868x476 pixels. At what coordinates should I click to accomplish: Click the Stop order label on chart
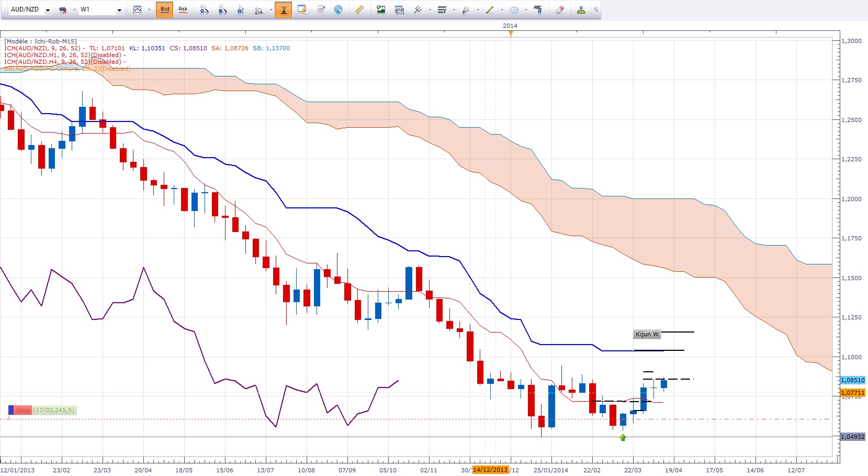coord(22,410)
